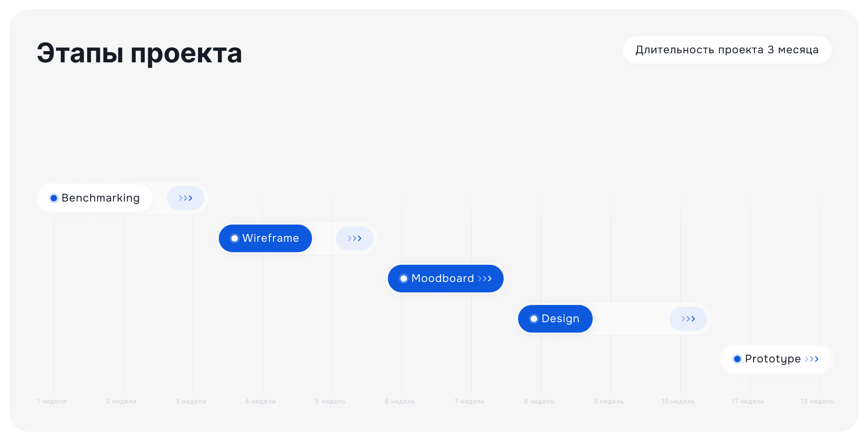Click the "12 недель" timeline label
868x441 pixels.
pyautogui.click(x=817, y=401)
